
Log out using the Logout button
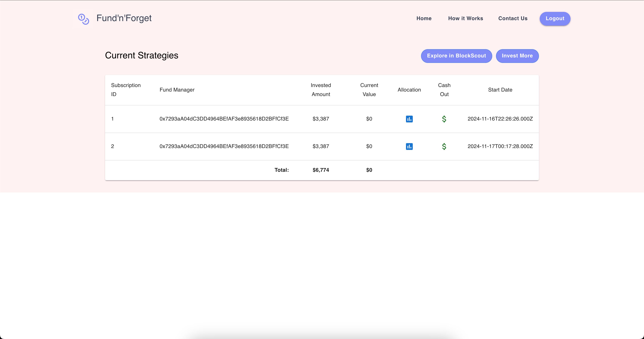555,19
